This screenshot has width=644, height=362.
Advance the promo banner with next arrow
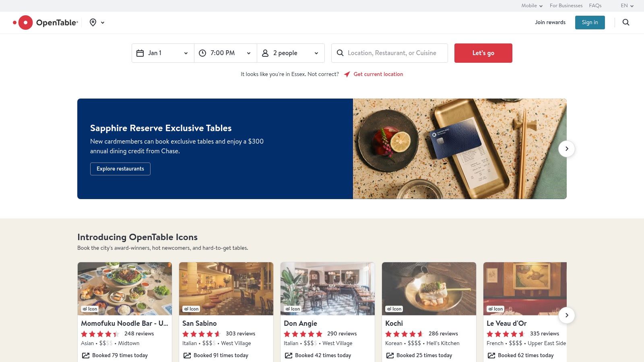point(567,149)
